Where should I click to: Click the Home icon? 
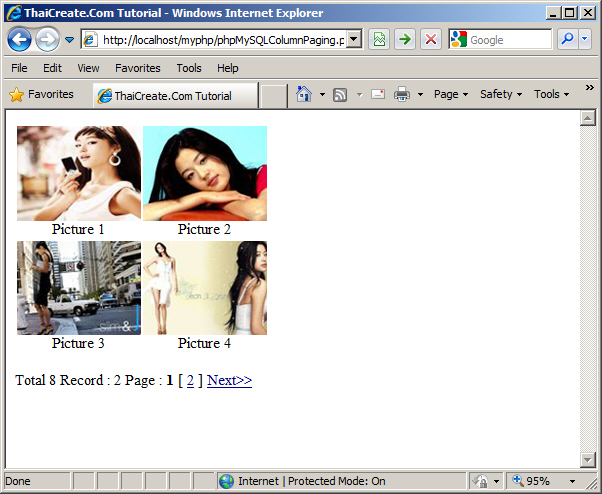304,94
